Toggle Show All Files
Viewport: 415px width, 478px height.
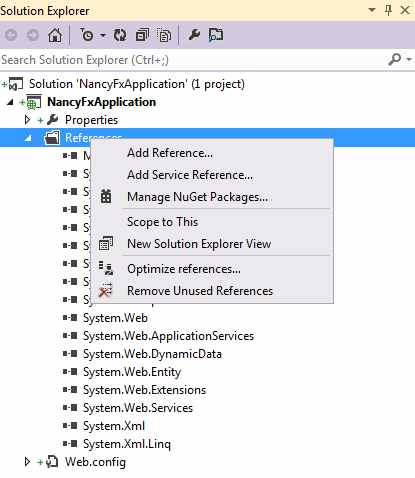click(x=164, y=35)
